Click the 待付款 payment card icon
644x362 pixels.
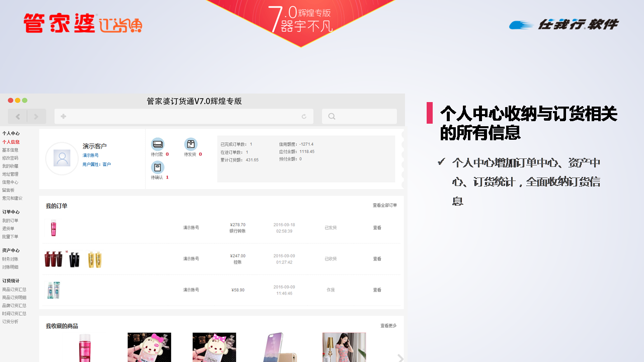tap(157, 144)
